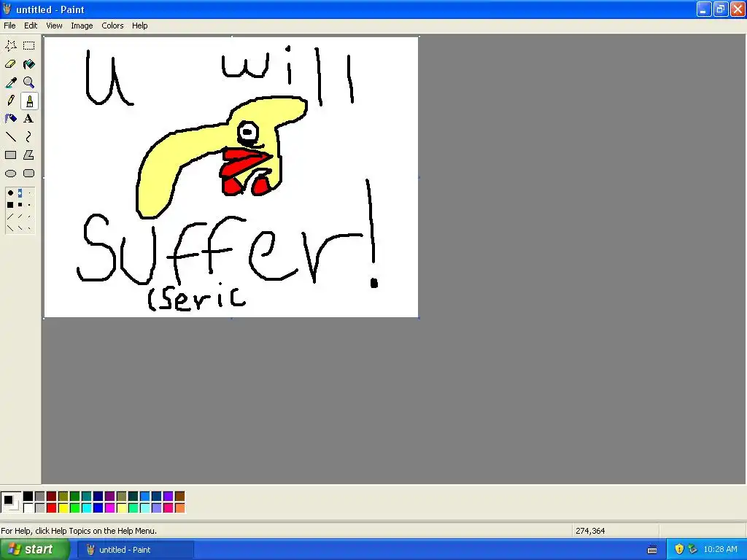Select the cyan palette color
This screenshot has width=747, height=560.
point(87,508)
